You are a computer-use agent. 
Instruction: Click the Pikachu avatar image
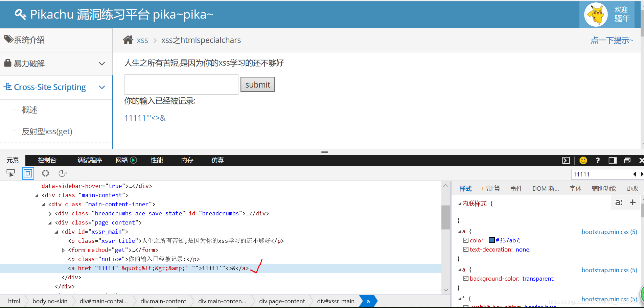click(x=596, y=15)
